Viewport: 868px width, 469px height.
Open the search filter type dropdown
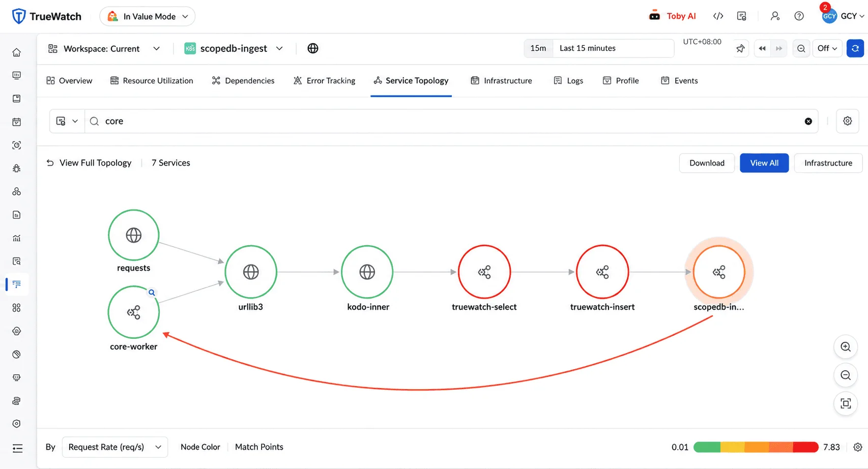tap(67, 121)
